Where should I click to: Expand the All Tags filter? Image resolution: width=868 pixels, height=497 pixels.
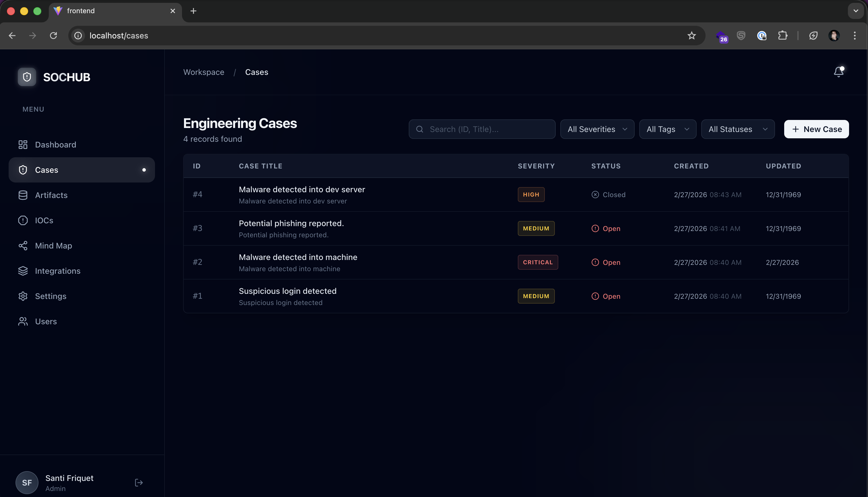click(667, 129)
